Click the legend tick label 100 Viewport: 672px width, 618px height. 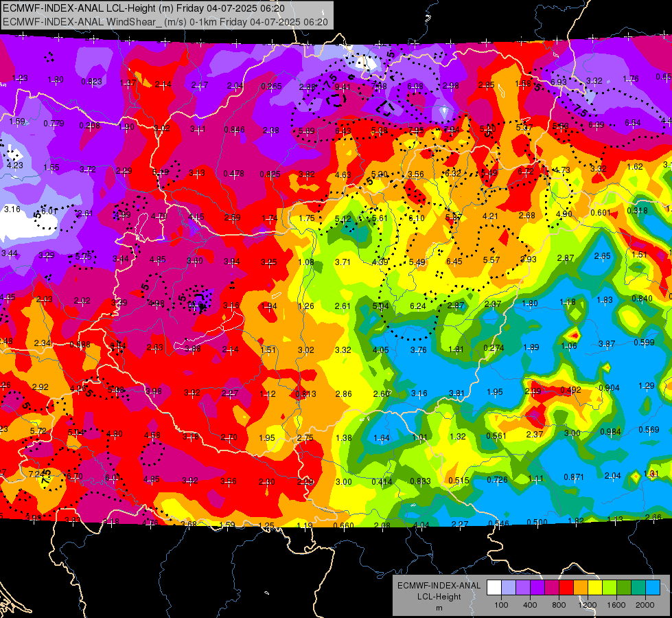click(x=501, y=605)
